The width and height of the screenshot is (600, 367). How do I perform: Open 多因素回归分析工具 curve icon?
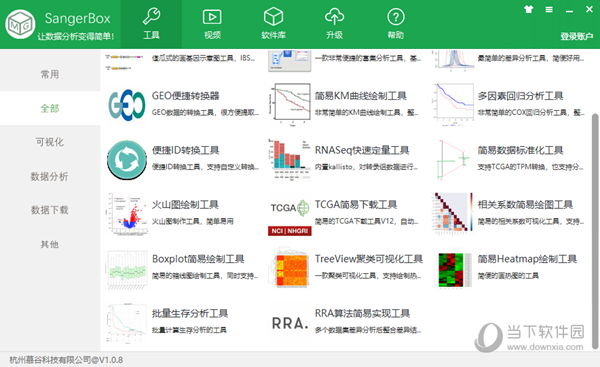453,104
